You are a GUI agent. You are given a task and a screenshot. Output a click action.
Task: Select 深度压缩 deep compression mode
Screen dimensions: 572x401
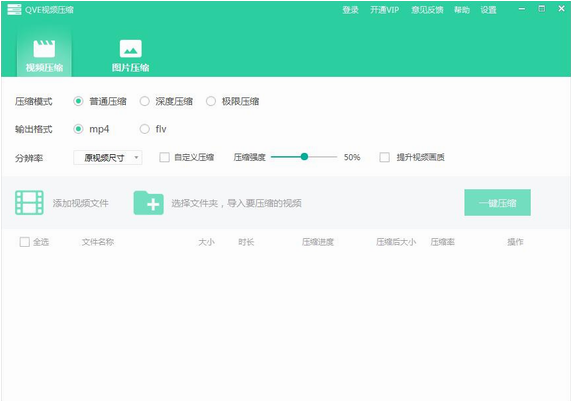point(144,101)
